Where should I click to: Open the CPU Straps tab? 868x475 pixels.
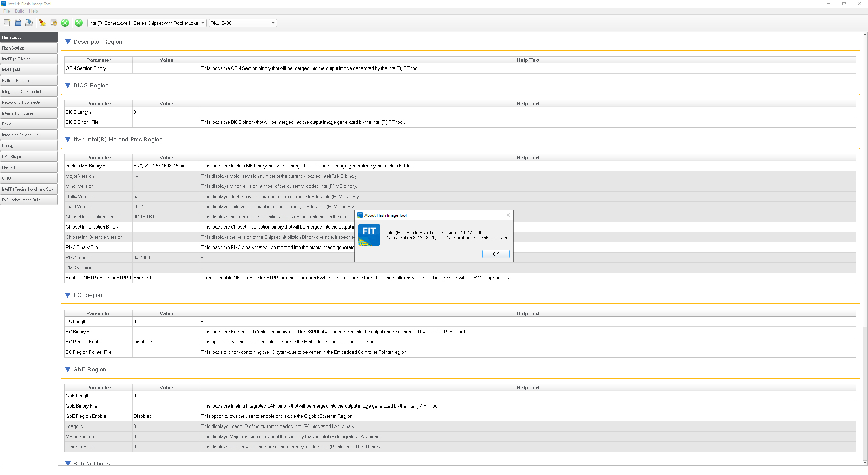pos(29,157)
